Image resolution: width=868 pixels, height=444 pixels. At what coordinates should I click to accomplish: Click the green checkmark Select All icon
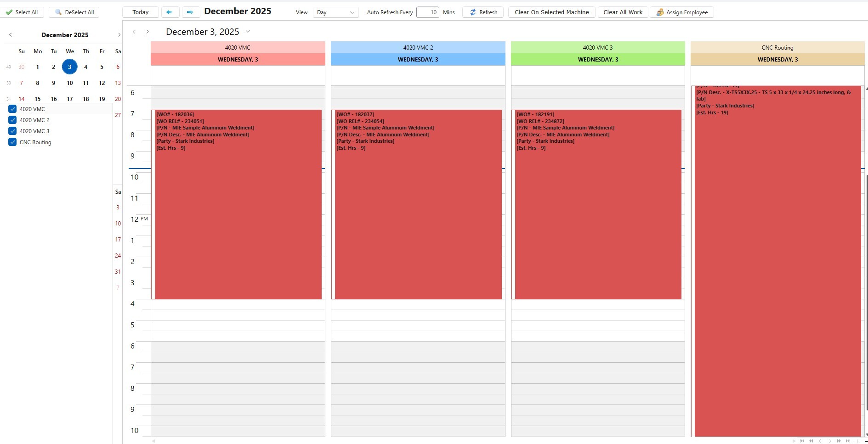tap(8, 12)
